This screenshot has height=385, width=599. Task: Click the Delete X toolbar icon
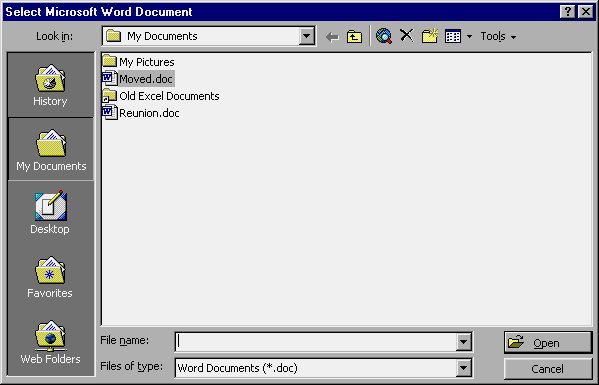pyautogui.click(x=406, y=36)
